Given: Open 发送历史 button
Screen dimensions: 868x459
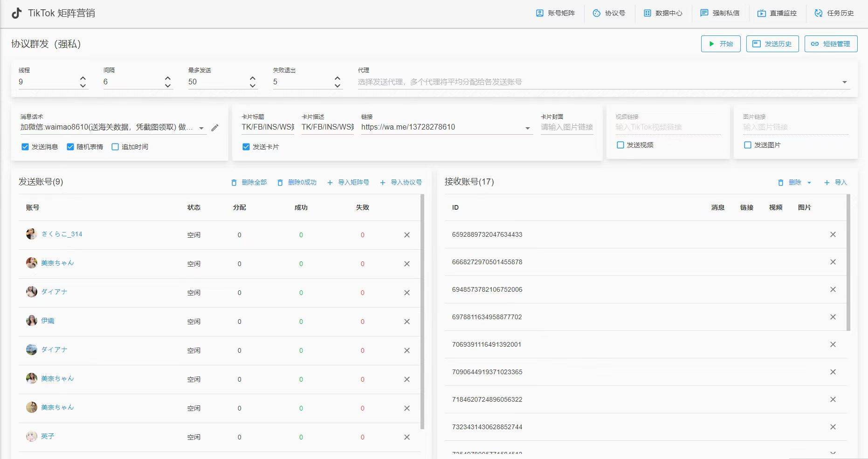Looking at the screenshot, I should (772, 44).
